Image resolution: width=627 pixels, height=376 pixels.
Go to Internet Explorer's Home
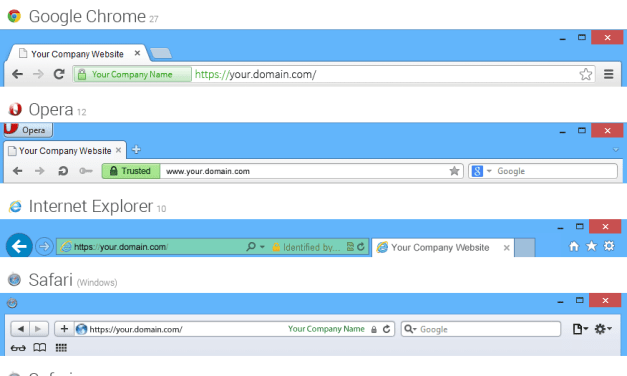[574, 246]
